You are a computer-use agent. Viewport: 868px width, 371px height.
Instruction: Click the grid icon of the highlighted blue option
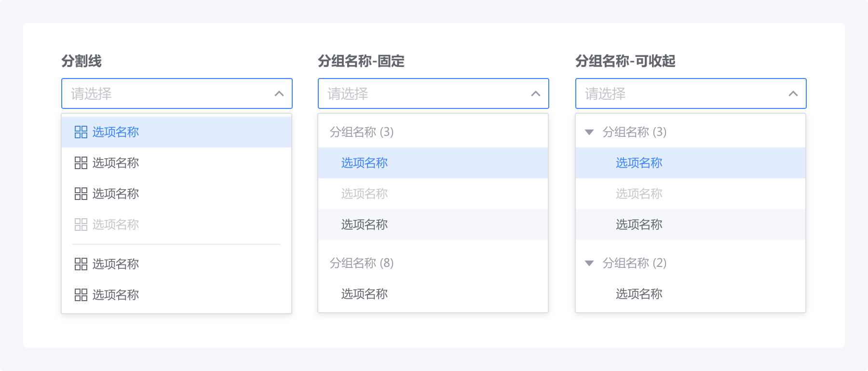pyautogui.click(x=81, y=132)
